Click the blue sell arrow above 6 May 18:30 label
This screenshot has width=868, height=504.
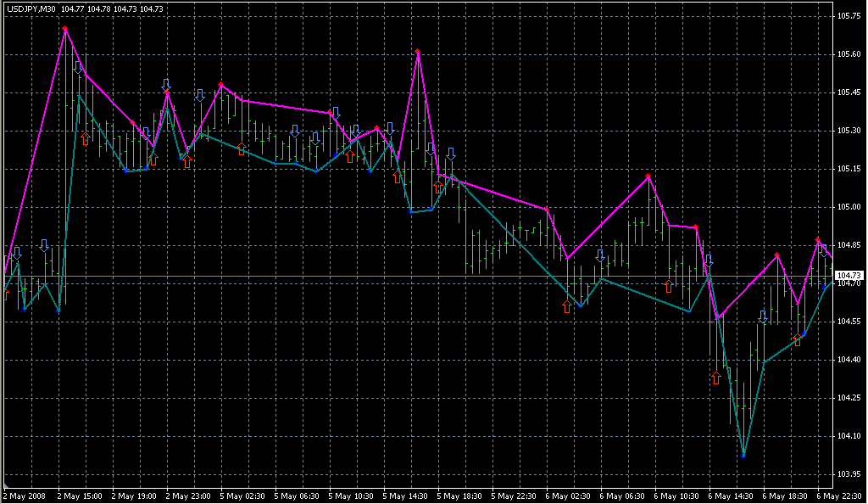[763, 317]
